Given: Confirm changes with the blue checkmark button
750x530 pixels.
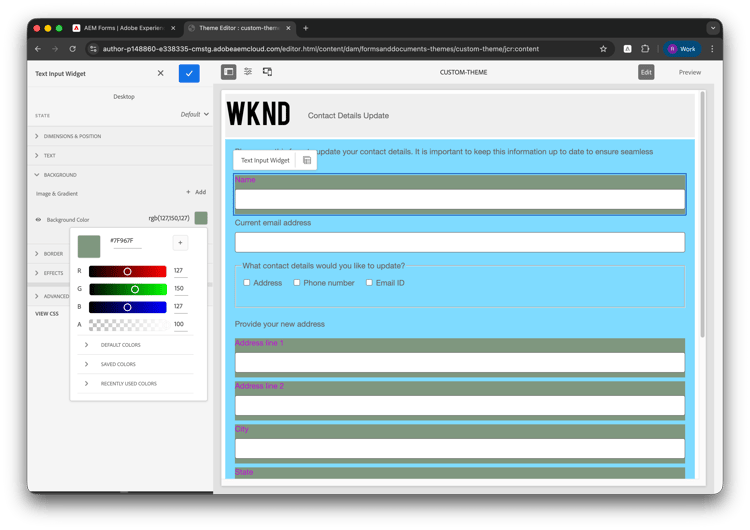Looking at the screenshot, I should (x=189, y=73).
